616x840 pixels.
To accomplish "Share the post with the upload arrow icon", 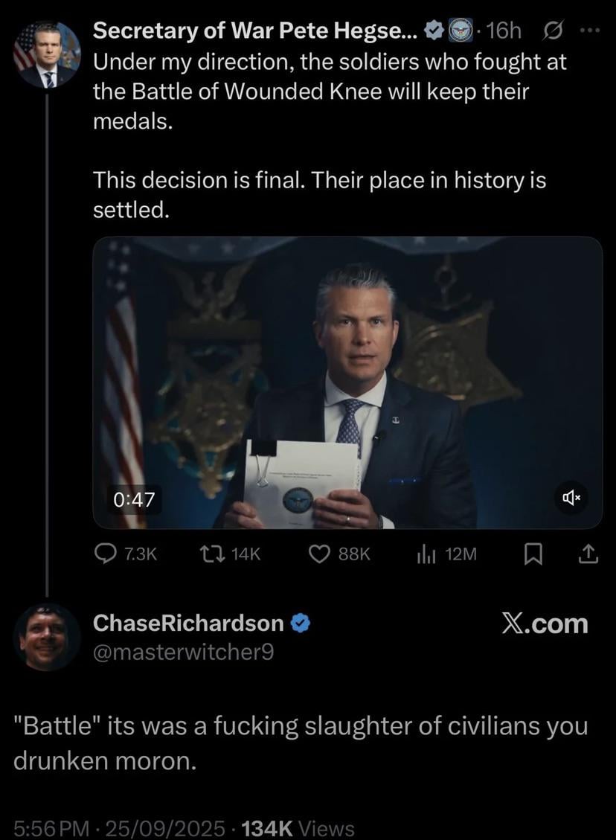I will click(x=588, y=554).
